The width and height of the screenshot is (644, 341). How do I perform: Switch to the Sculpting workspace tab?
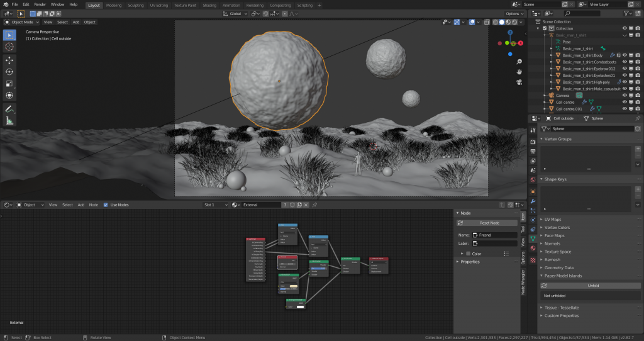[x=136, y=5]
